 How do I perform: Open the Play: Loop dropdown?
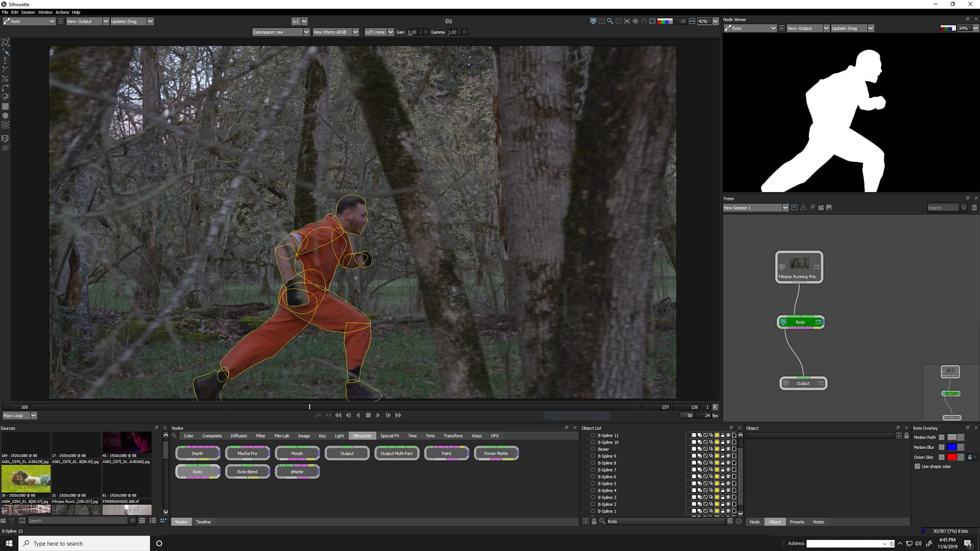[34, 416]
